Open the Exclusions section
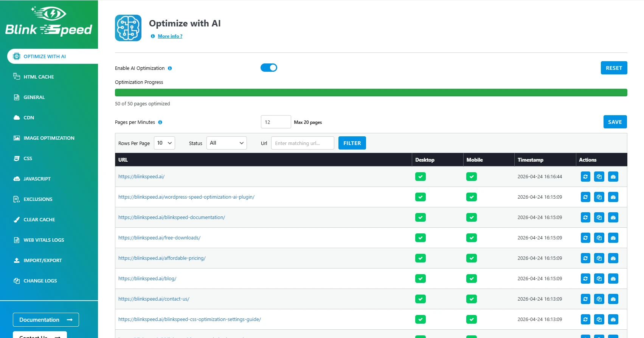The height and width of the screenshot is (338, 644). coord(38,199)
